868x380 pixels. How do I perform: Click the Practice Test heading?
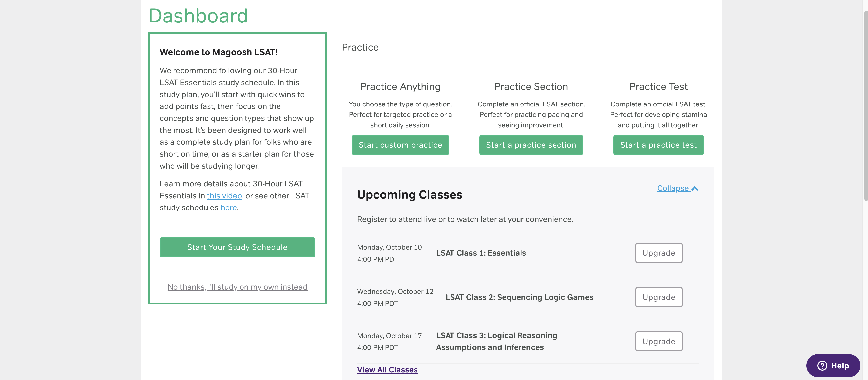[x=658, y=87]
